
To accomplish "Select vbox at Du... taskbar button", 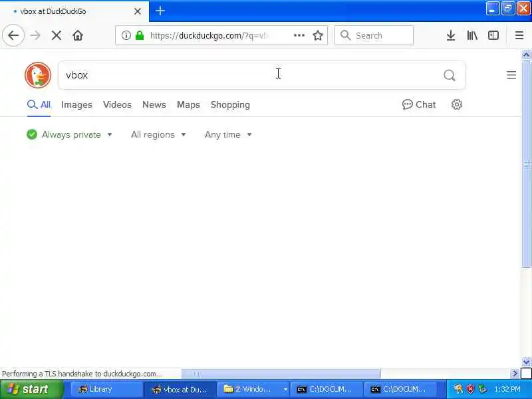I will tap(180, 389).
